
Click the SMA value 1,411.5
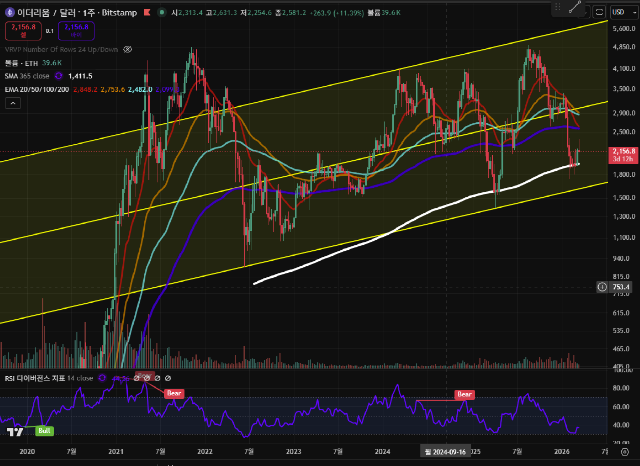80,76
